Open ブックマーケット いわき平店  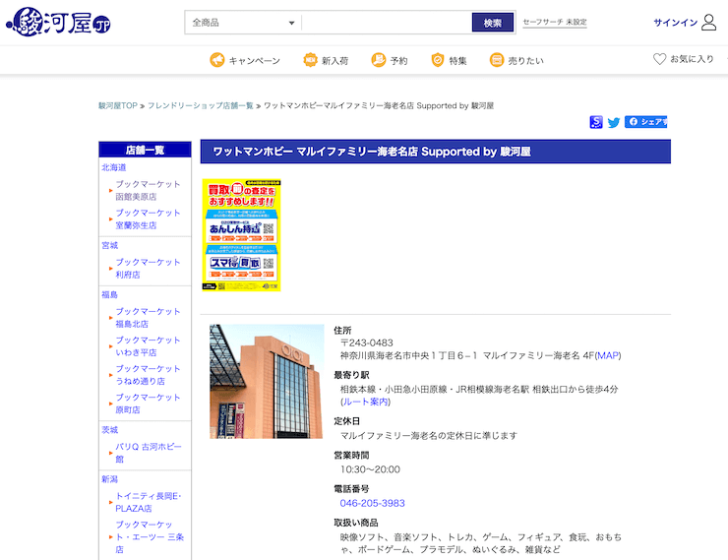(x=148, y=346)
